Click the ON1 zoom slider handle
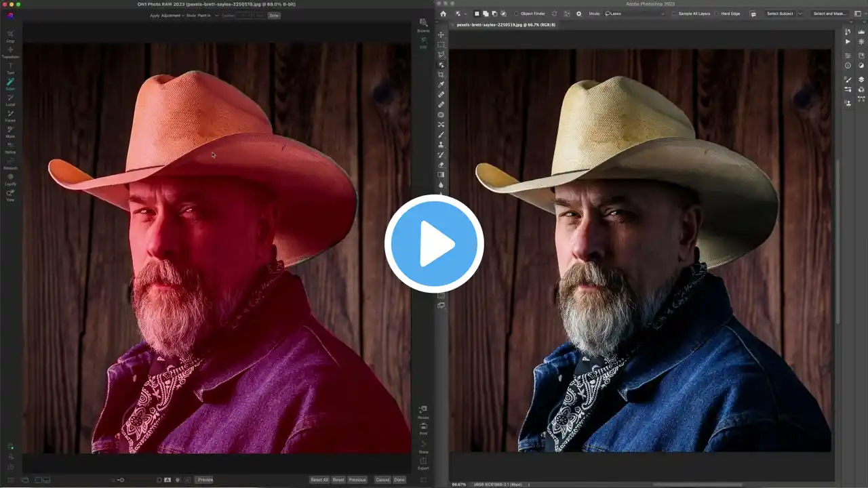This screenshot has width=868, height=488. pos(121,480)
